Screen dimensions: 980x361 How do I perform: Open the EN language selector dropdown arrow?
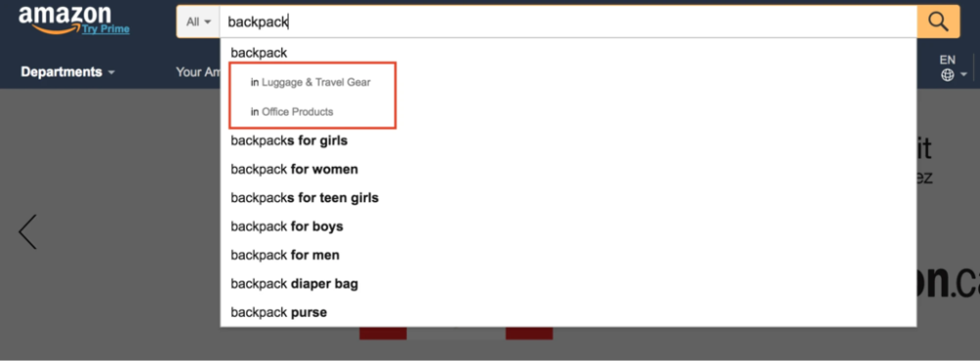tap(964, 76)
